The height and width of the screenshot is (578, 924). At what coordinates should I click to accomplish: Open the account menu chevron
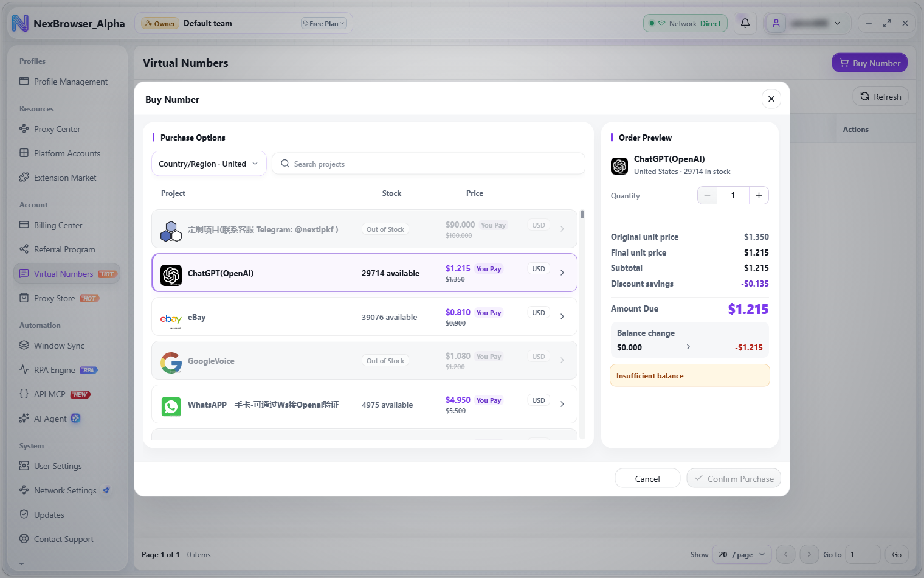838,23
